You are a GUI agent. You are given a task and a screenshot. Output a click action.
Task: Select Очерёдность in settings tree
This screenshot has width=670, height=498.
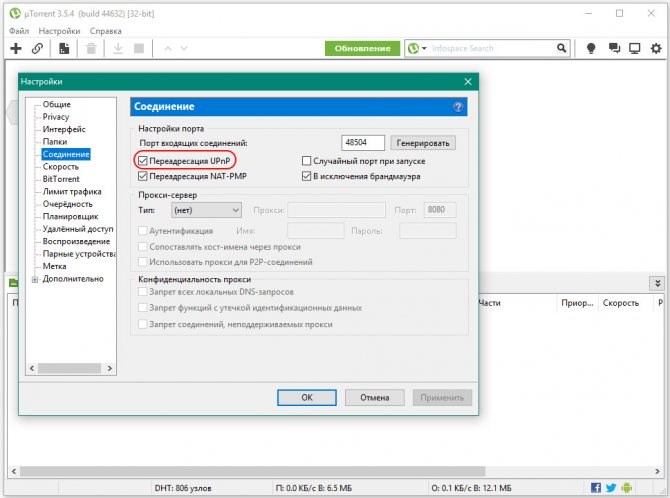[x=68, y=204]
